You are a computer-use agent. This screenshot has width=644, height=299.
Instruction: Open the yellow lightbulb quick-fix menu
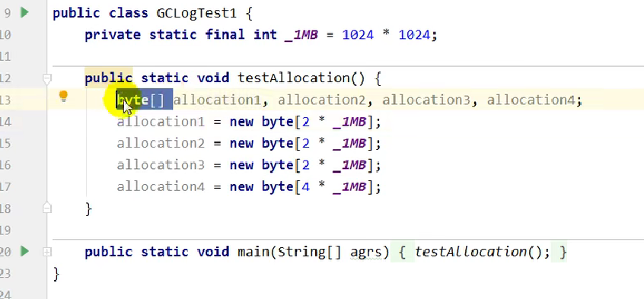pos(63,97)
